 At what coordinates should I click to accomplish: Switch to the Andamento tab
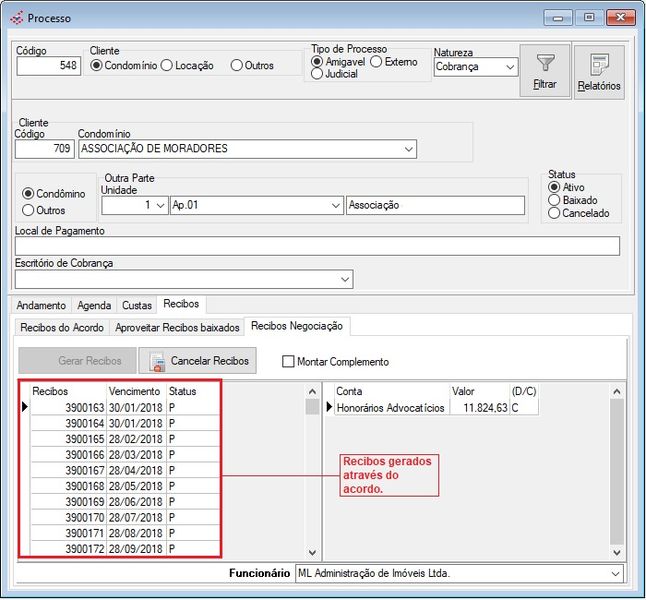pos(41,305)
